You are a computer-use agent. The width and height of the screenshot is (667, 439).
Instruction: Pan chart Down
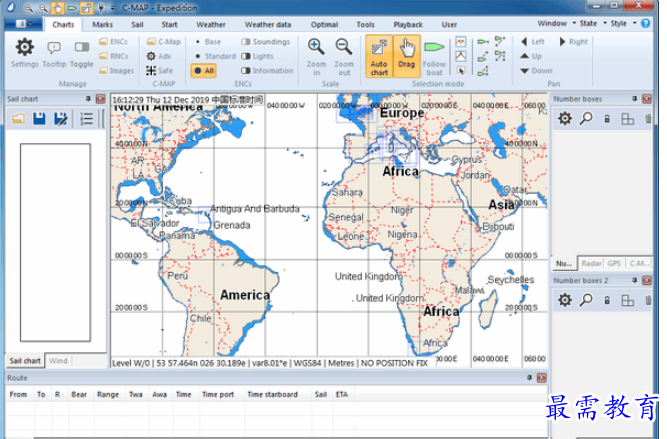(536, 71)
